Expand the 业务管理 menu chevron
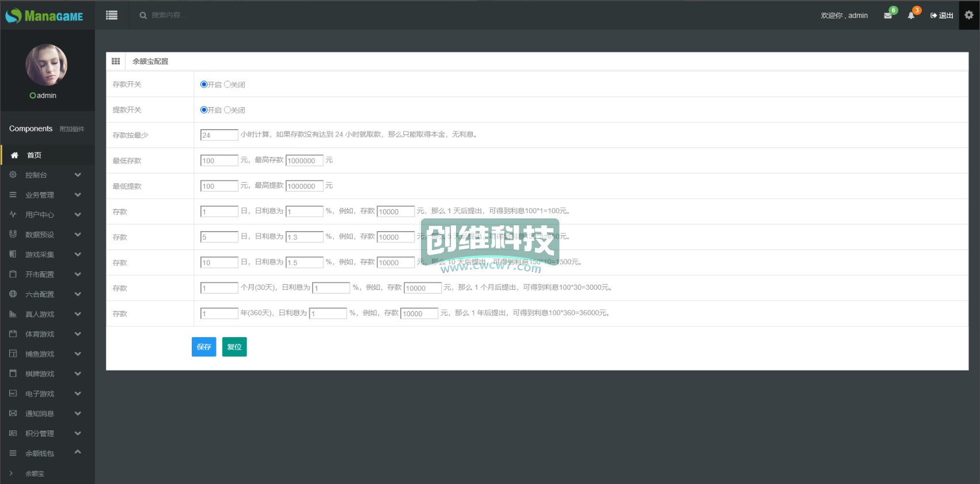 point(78,195)
